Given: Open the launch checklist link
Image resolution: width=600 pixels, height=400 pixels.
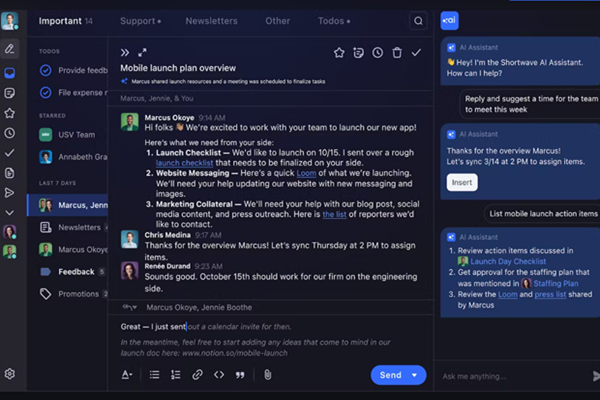Looking at the screenshot, I should 184,163.
